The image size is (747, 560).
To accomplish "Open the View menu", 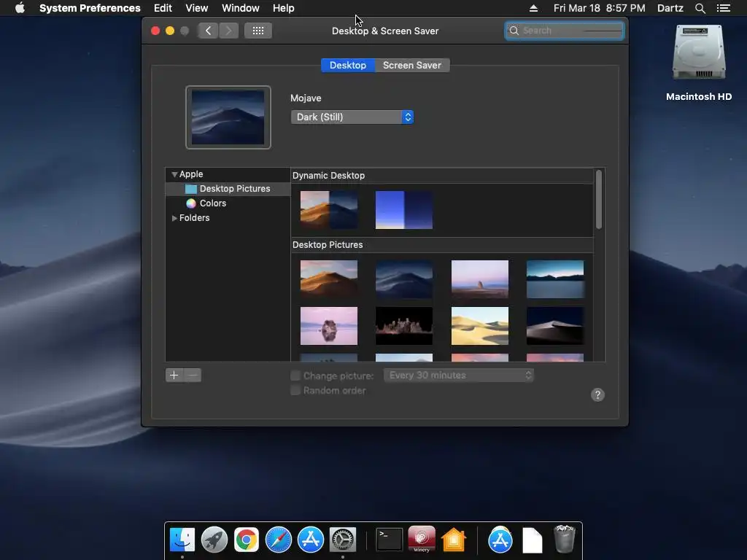I will [x=197, y=8].
